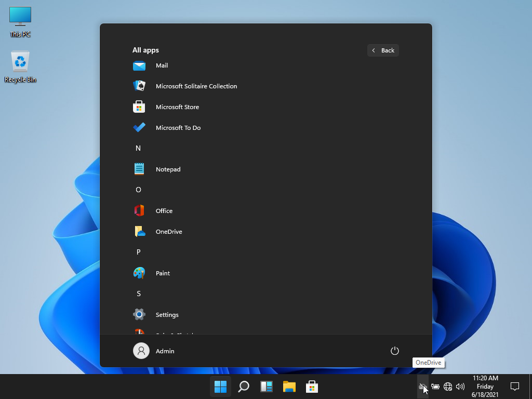Open the power options button
Viewport: 532px width, 399px height.
pos(395,351)
